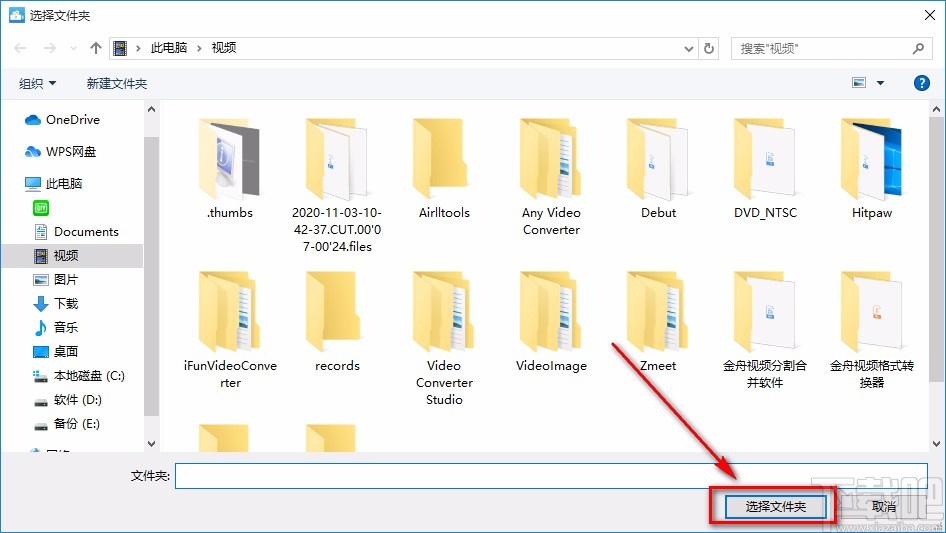Click the navigation pane scroll down arrow
946x533 pixels.
coord(151,444)
